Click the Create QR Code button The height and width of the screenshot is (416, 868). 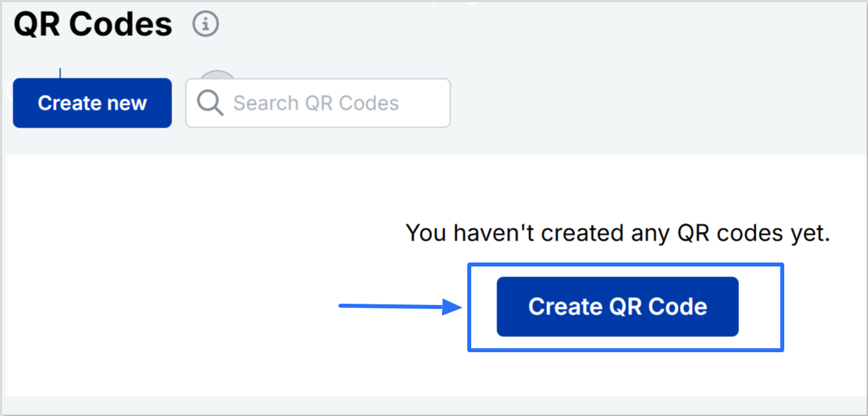(617, 306)
